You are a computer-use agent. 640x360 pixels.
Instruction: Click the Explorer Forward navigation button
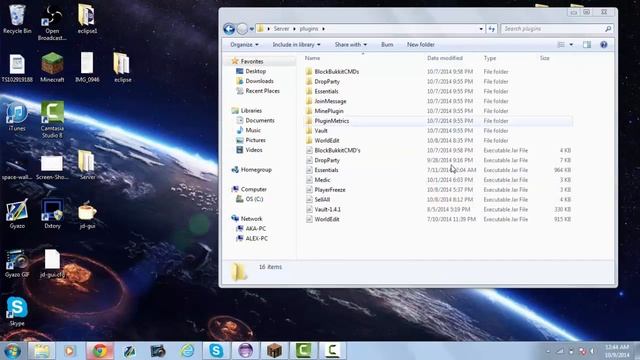click(242, 29)
